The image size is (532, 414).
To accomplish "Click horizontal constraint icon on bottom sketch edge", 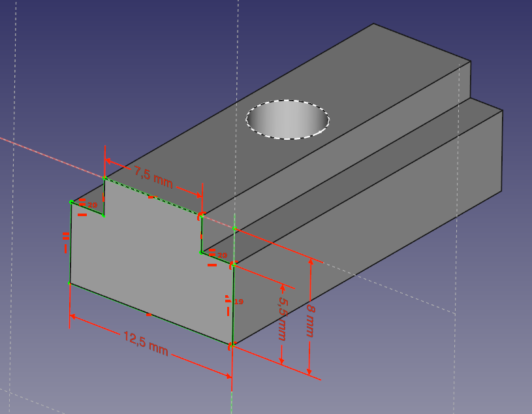I will click(149, 315).
